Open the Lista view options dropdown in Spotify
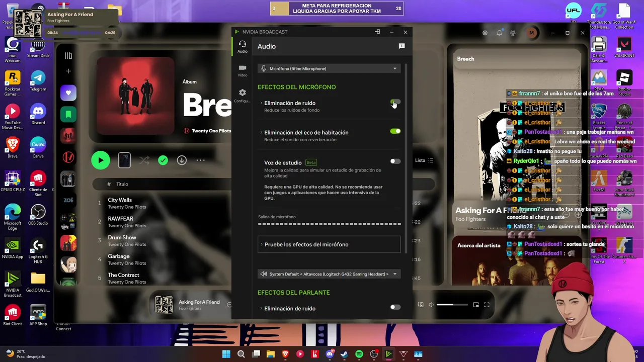 coord(424,160)
